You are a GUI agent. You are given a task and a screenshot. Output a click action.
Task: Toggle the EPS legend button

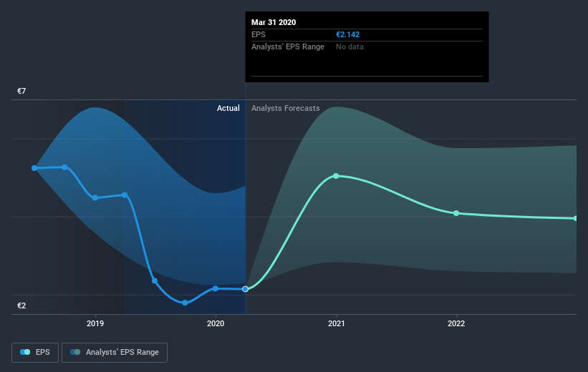click(35, 352)
